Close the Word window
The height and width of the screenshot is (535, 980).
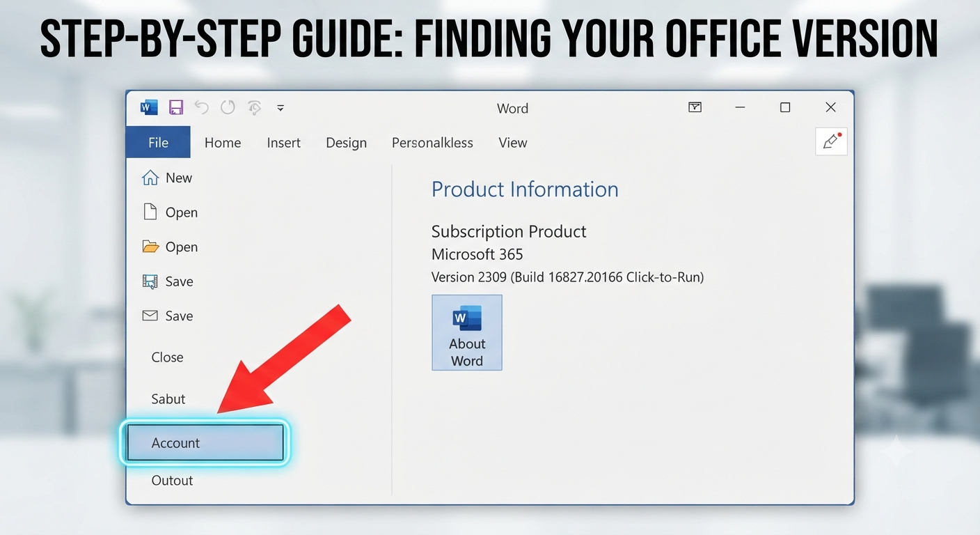[x=830, y=107]
